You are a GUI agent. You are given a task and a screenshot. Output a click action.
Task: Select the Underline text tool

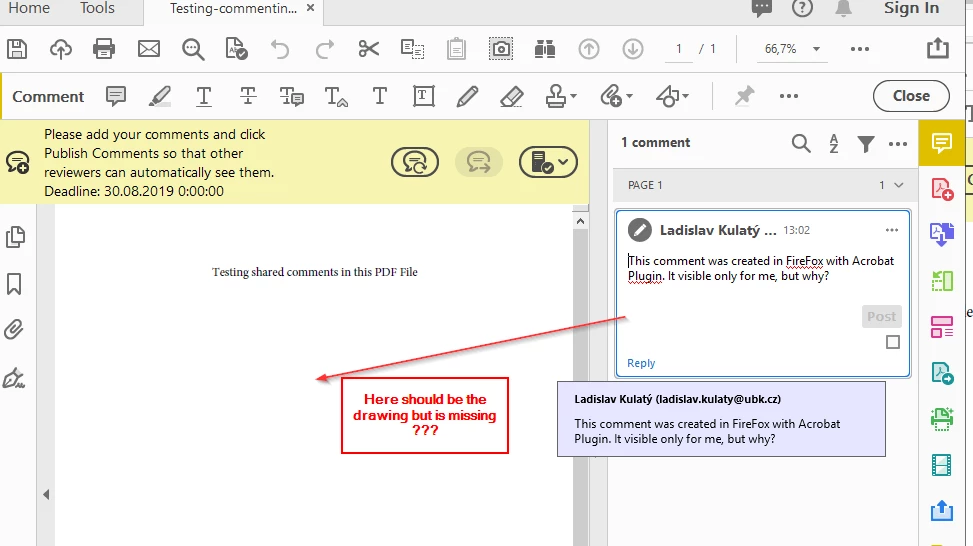tap(204, 96)
